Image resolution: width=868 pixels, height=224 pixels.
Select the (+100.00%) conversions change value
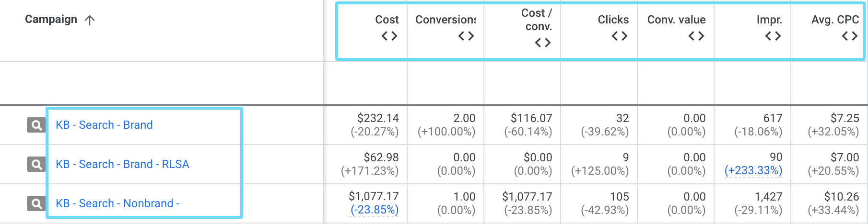click(x=446, y=132)
